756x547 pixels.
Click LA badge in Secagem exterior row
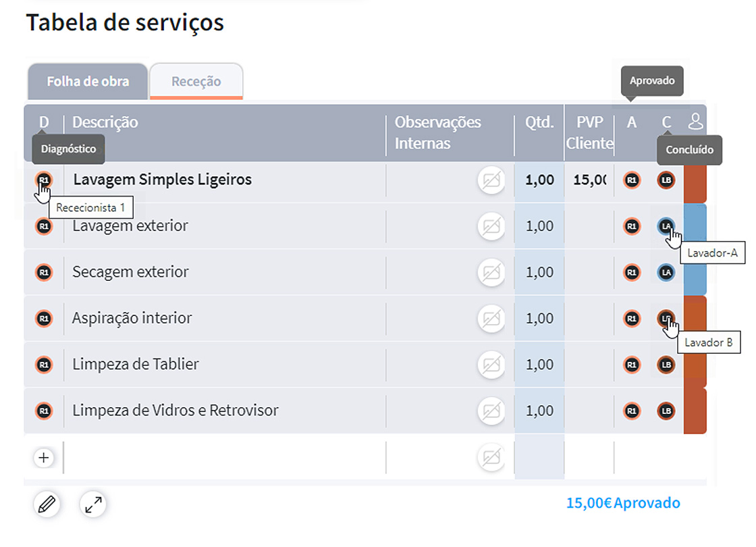(666, 272)
